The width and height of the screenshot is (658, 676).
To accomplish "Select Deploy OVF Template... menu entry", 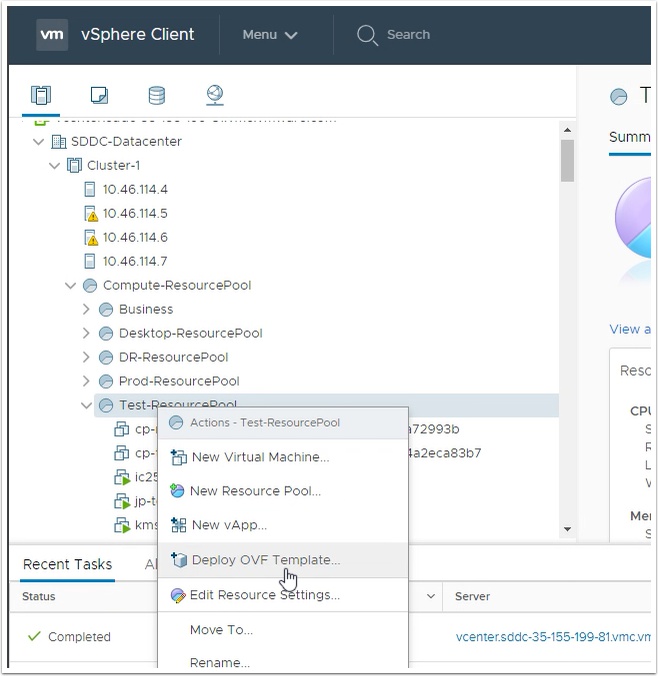I will 283,560.
